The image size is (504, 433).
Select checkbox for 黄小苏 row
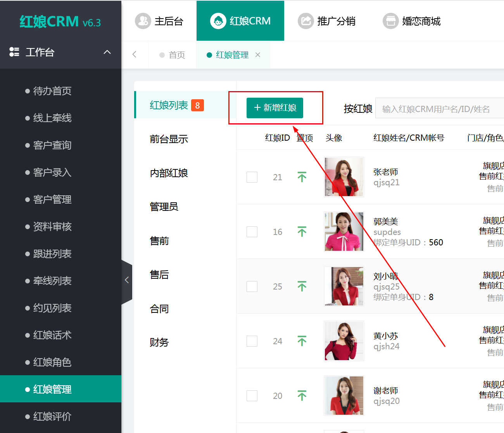point(252,341)
